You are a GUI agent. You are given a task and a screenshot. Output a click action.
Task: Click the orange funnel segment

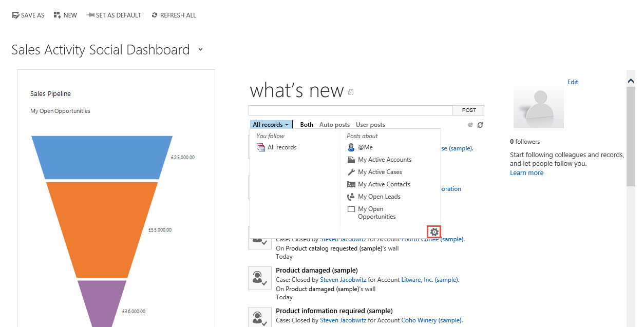point(102,228)
